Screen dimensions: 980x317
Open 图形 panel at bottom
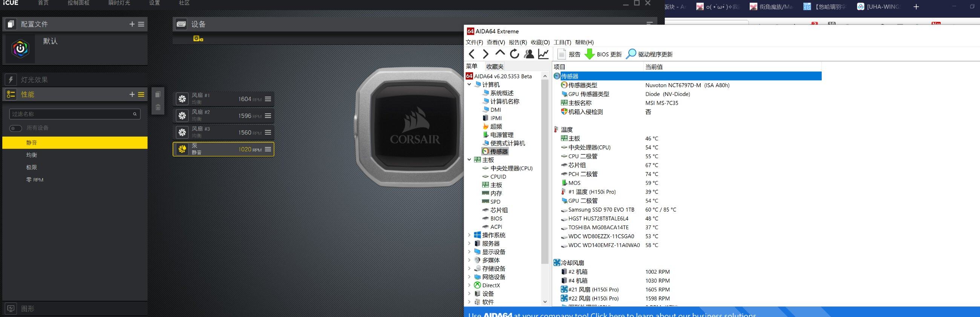[75, 308]
